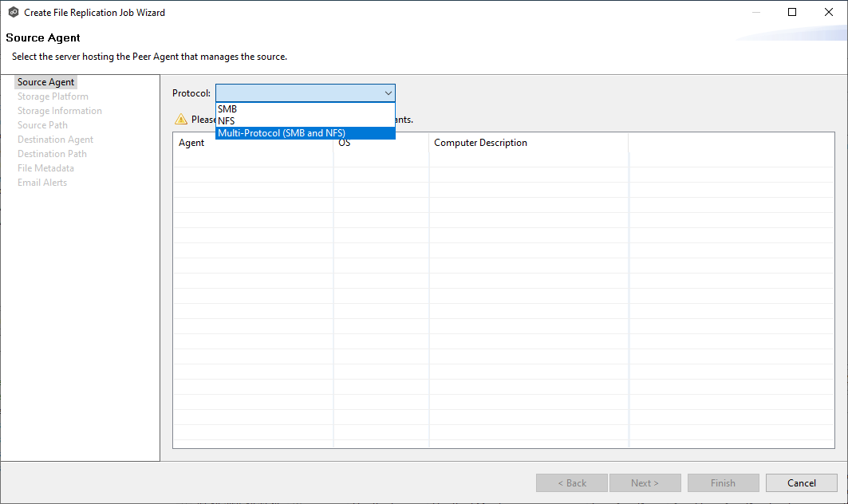Viewport: 848px width, 504px height.
Task: Click the wizard app icon in title bar
Action: click(x=14, y=13)
